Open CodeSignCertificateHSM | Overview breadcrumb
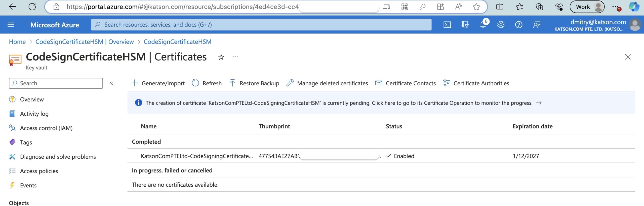 pos(85,42)
